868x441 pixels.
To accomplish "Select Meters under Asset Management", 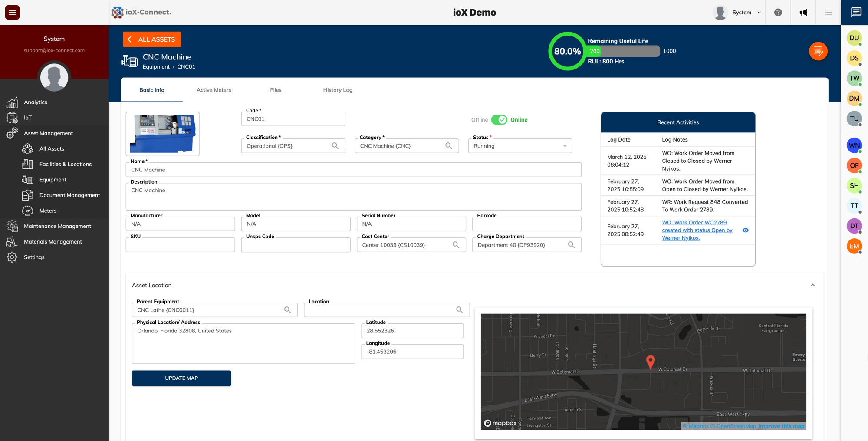I will [x=47, y=211].
